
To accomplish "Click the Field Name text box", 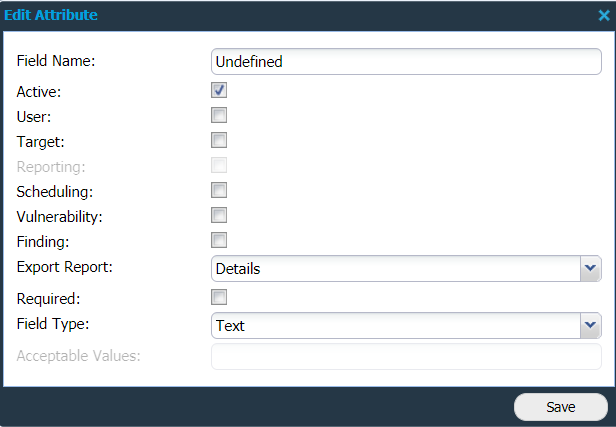I will (405, 61).
